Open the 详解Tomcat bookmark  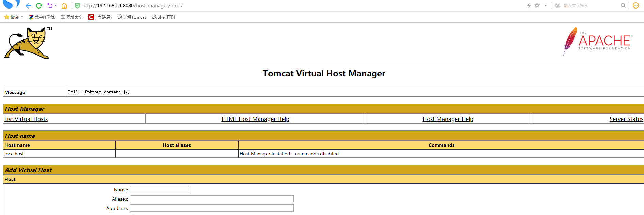132,17
